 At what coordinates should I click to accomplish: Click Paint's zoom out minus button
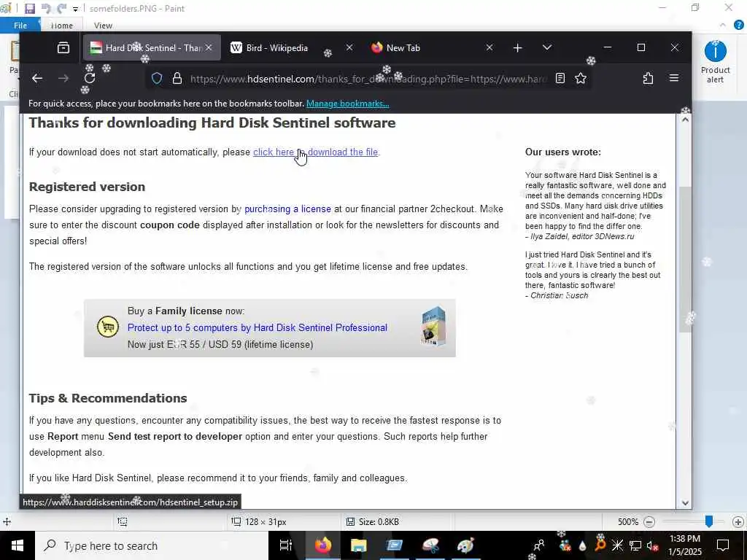click(649, 522)
